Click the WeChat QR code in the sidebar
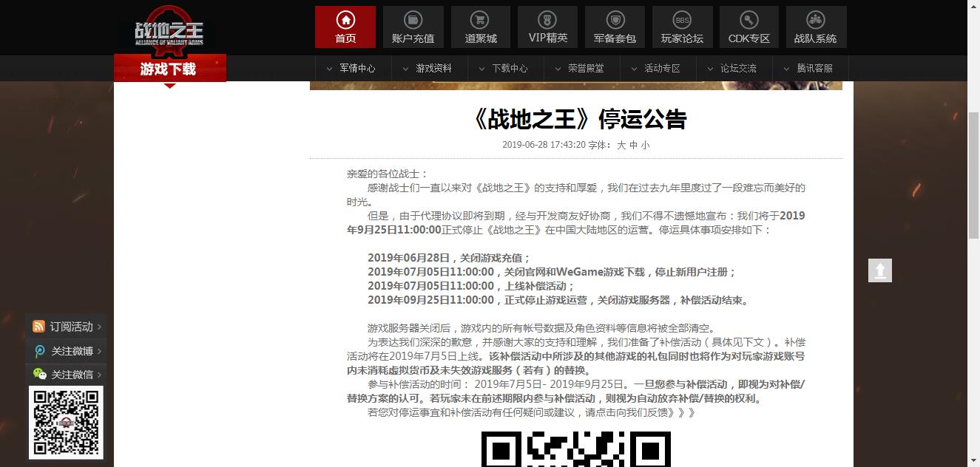 click(66, 423)
